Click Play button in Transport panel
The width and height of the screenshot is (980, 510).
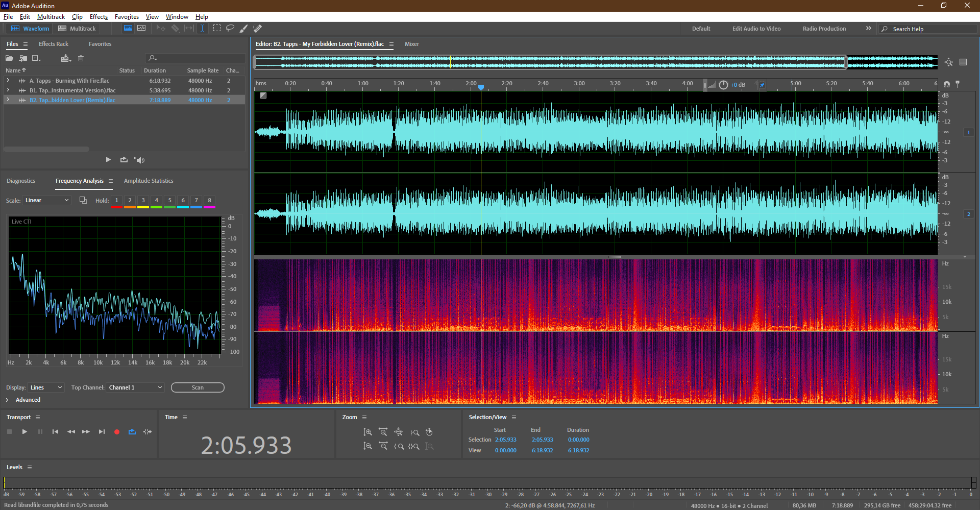coord(24,432)
